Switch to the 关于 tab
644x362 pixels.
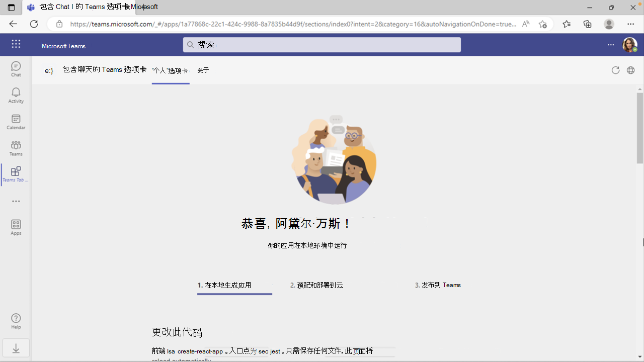(x=203, y=70)
